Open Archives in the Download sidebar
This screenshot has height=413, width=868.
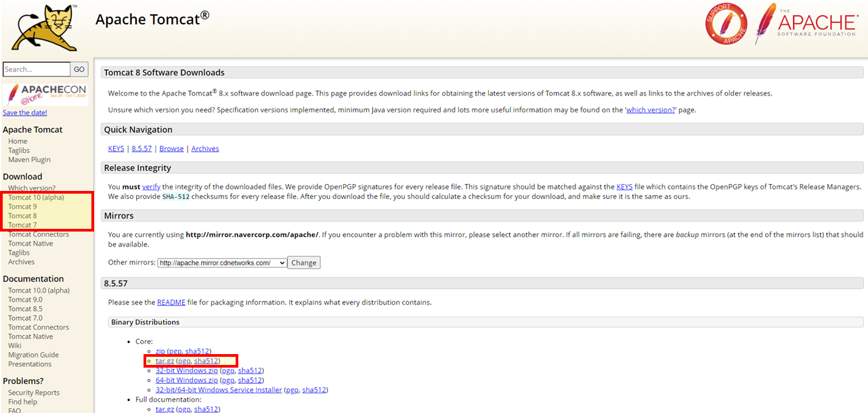(21, 262)
